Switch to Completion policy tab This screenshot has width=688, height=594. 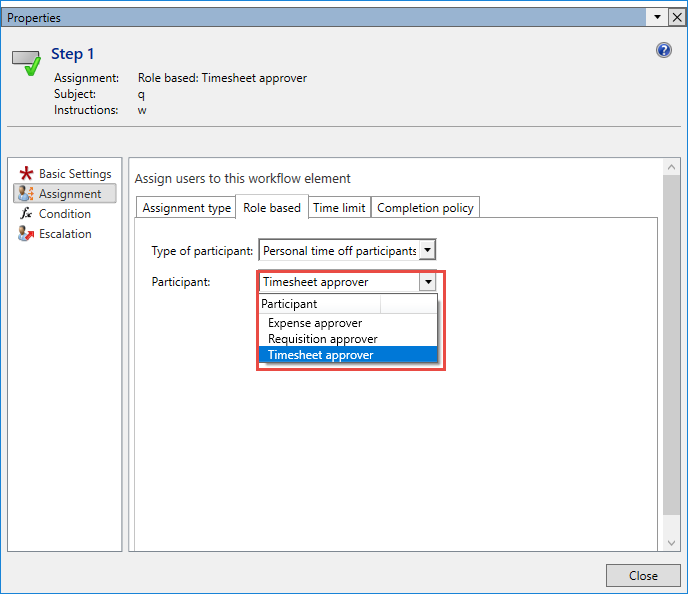425,208
